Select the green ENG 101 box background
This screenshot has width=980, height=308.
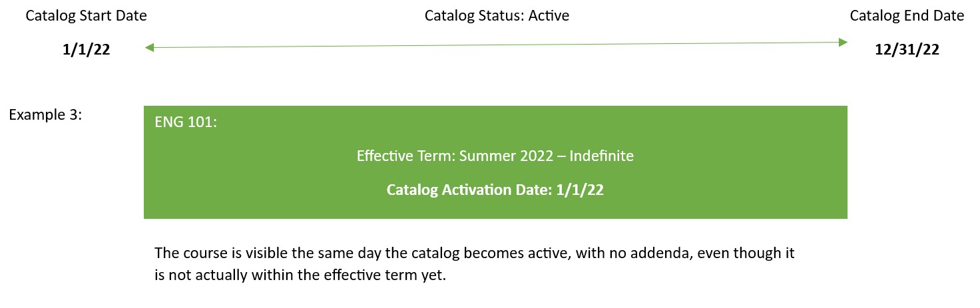click(495, 162)
